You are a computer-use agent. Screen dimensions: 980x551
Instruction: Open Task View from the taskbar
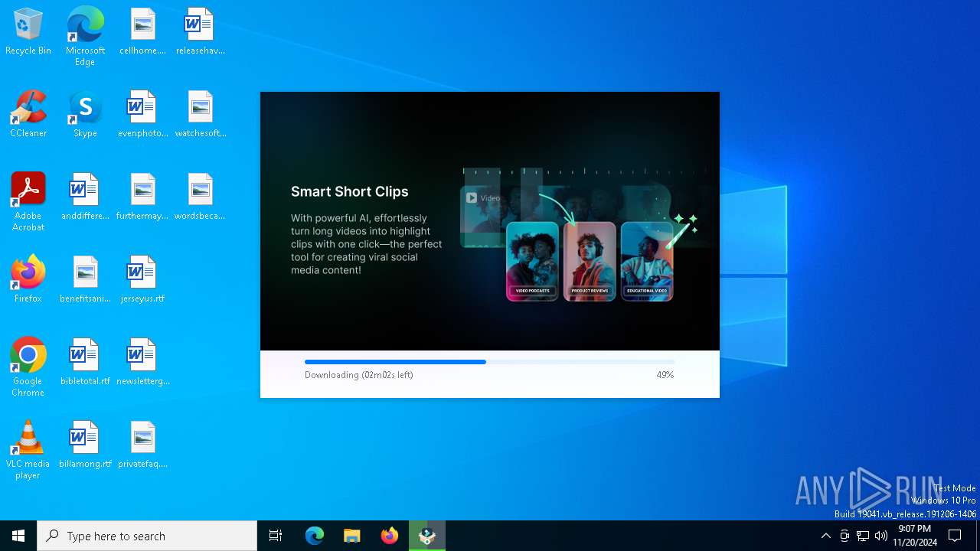[276, 536]
